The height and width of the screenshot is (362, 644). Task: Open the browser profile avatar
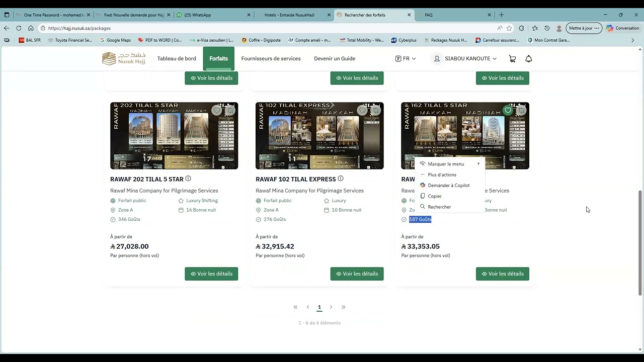tap(559, 28)
